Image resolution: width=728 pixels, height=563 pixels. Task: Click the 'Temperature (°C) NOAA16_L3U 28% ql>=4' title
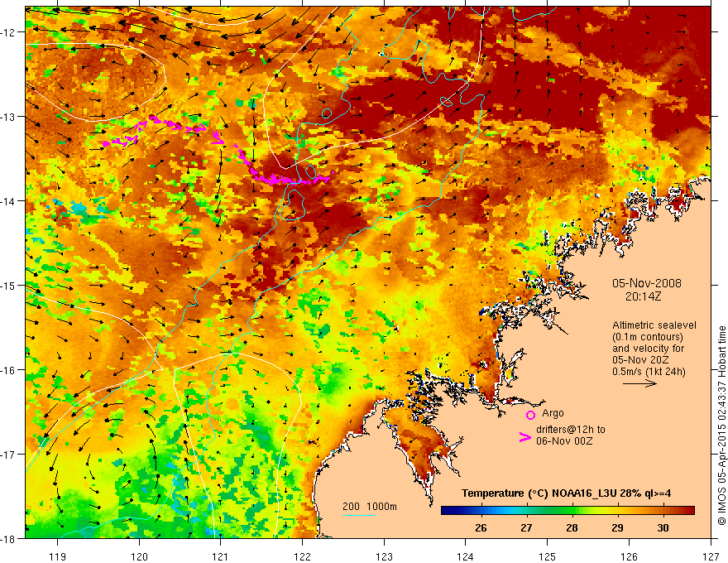click(566, 493)
